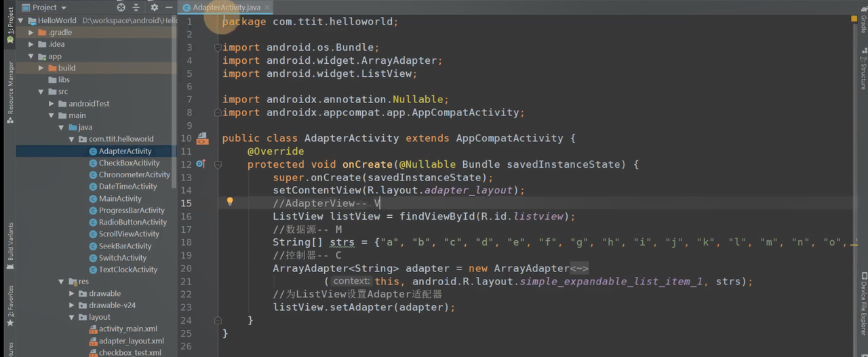Collapse the com.ttit.helloworld package
Image resolution: width=868 pixels, height=357 pixels.
coord(72,139)
